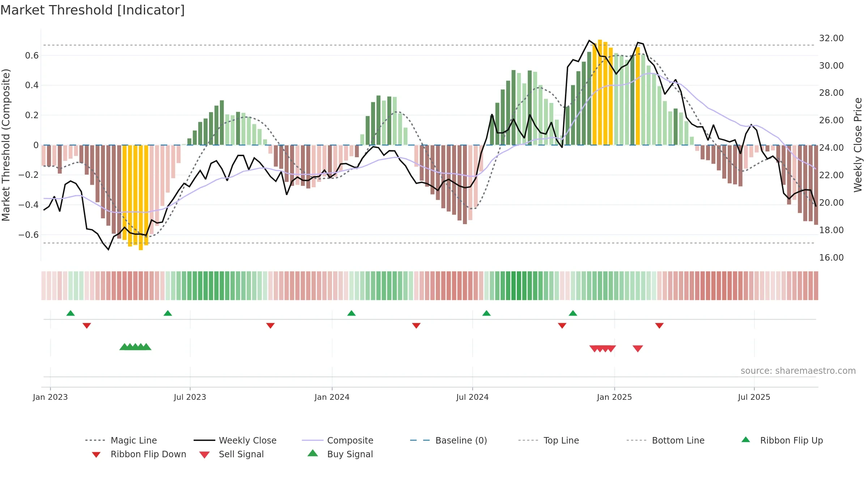This screenshot has width=868, height=488.
Task: Toggle the Magic Line legend entry
Action: [121, 440]
